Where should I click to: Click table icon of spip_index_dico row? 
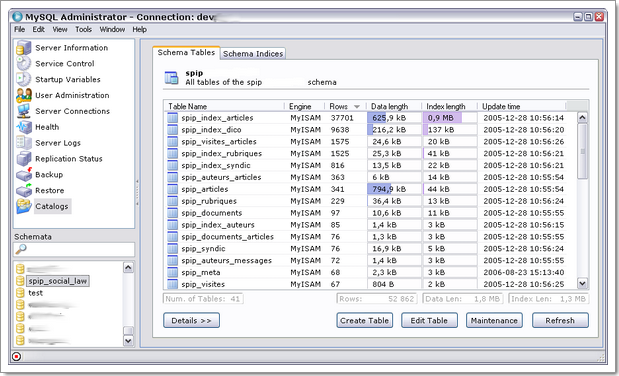172,130
